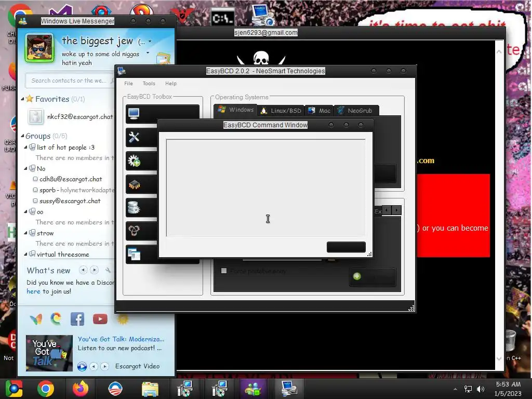The width and height of the screenshot is (532, 399).
Task: Switch to Windows Live Messenger on the taskbar
Action: 253,389
